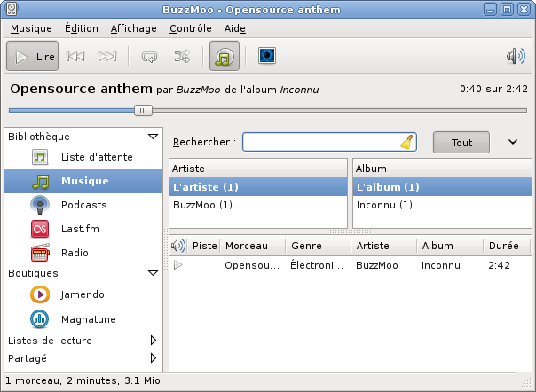536x392 pixels.
Task: Select the Opensou... track title cell
Action: (x=252, y=265)
